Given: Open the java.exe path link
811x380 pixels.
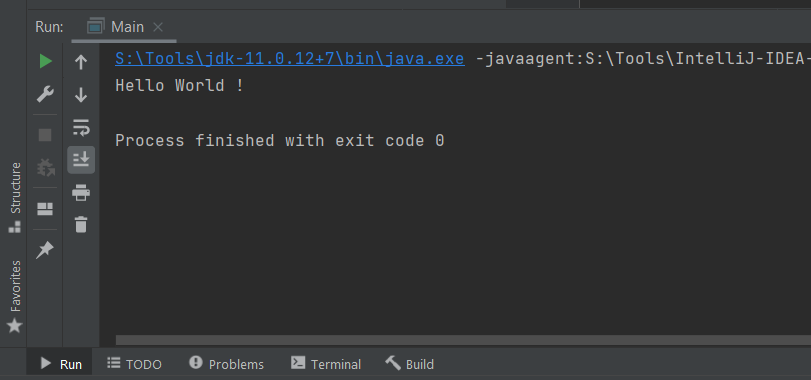Looking at the screenshot, I should (x=290, y=59).
